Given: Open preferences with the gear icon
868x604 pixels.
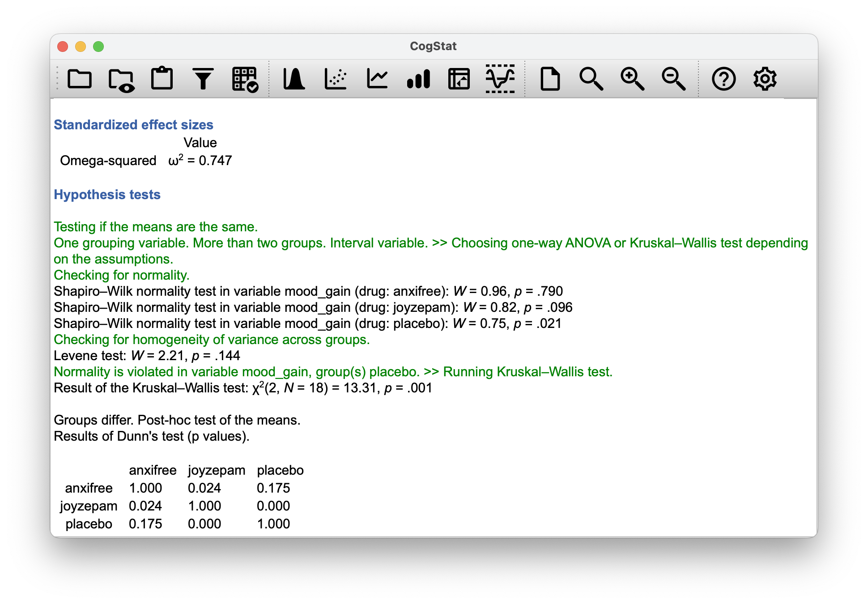Looking at the screenshot, I should point(766,79).
